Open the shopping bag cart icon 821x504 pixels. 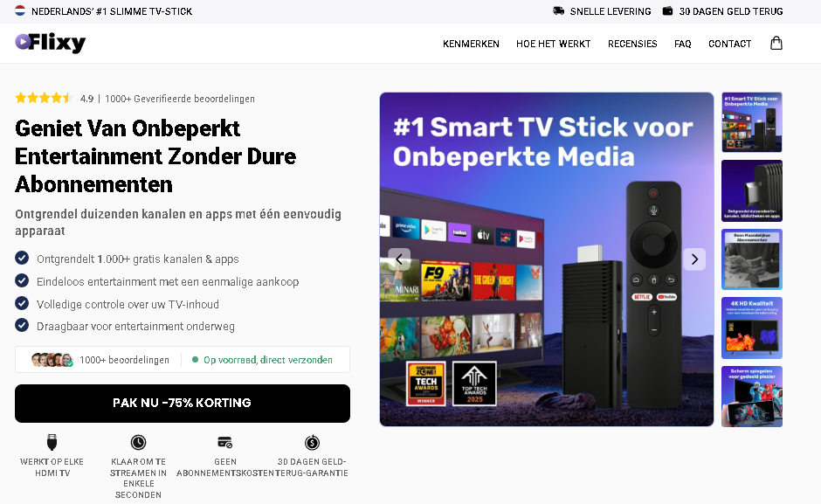776,44
